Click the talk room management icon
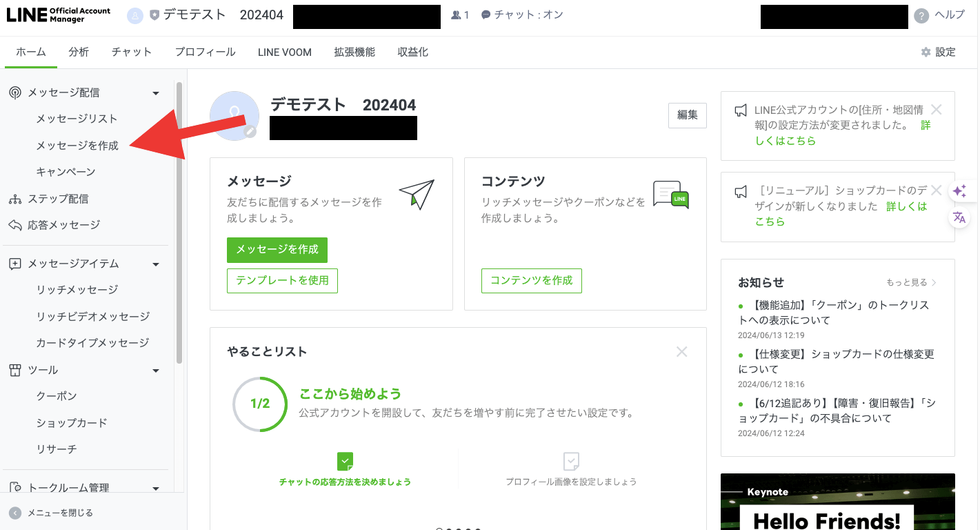 (15, 488)
